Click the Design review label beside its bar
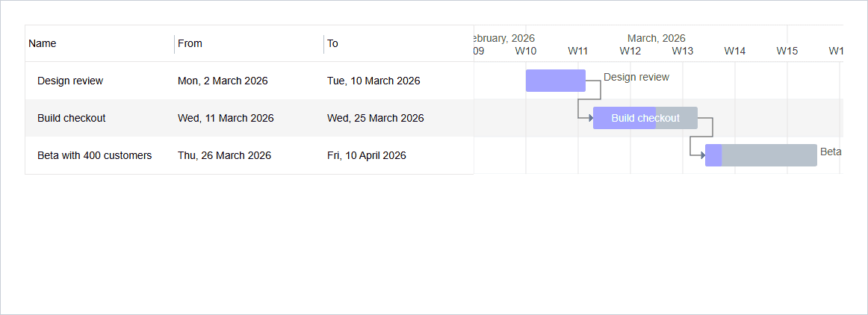Image resolution: width=868 pixels, height=315 pixels. click(636, 77)
